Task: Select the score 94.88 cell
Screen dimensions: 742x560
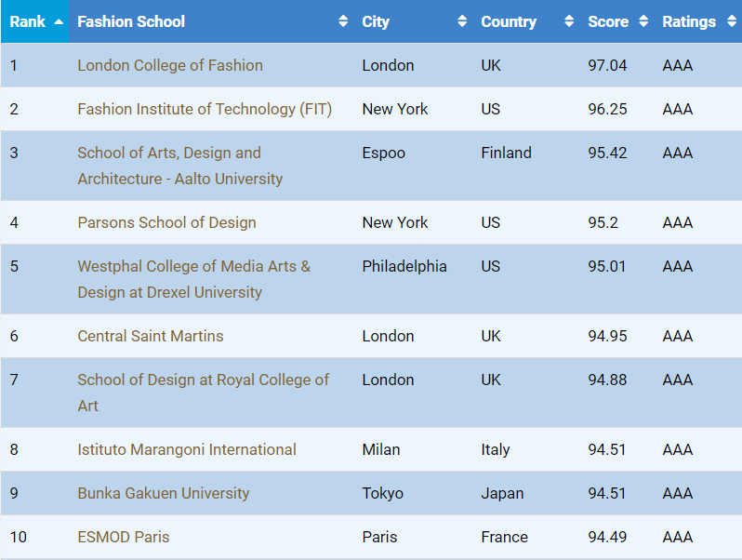Action: click(607, 380)
